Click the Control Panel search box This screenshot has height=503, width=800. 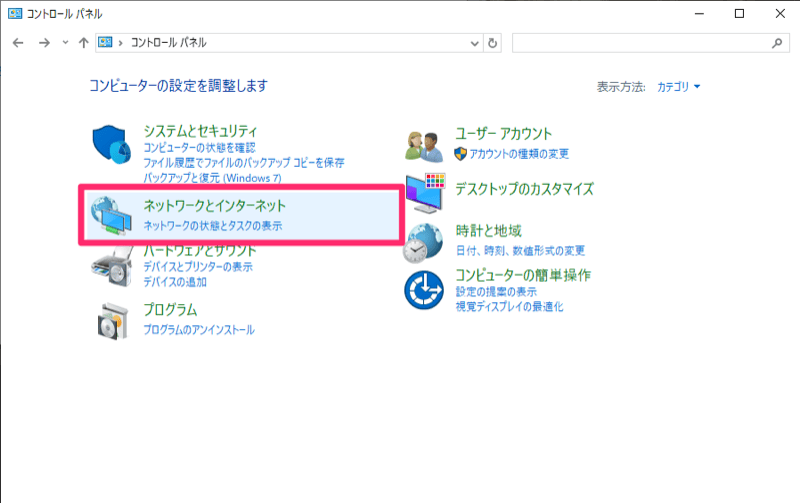(640, 43)
